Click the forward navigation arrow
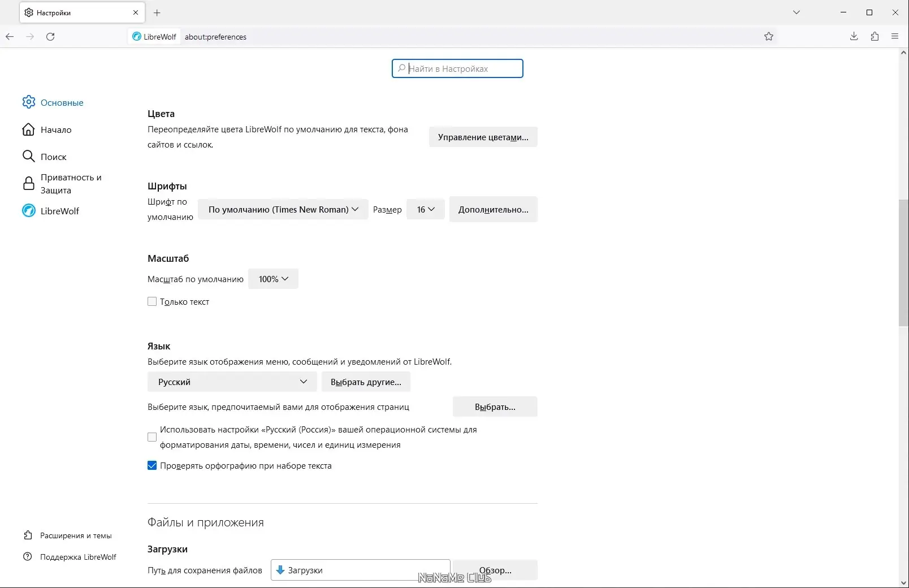The image size is (909, 588). pyautogui.click(x=30, y=37)
